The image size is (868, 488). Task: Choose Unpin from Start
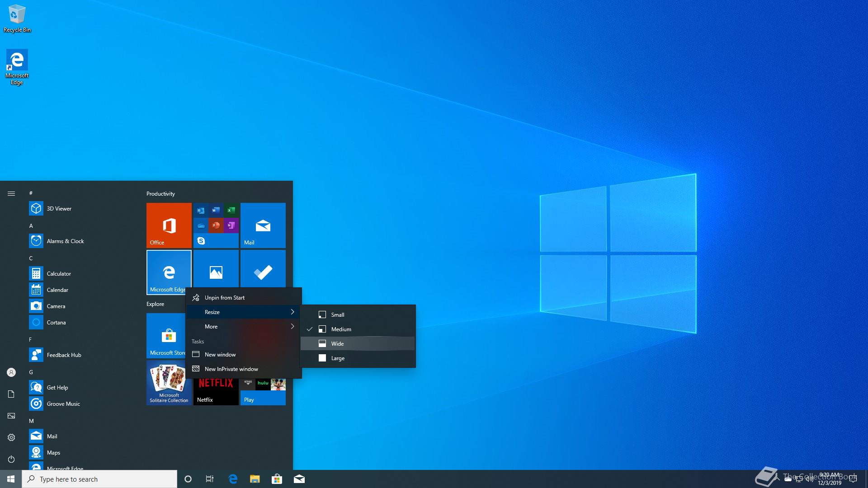(243, 298)
